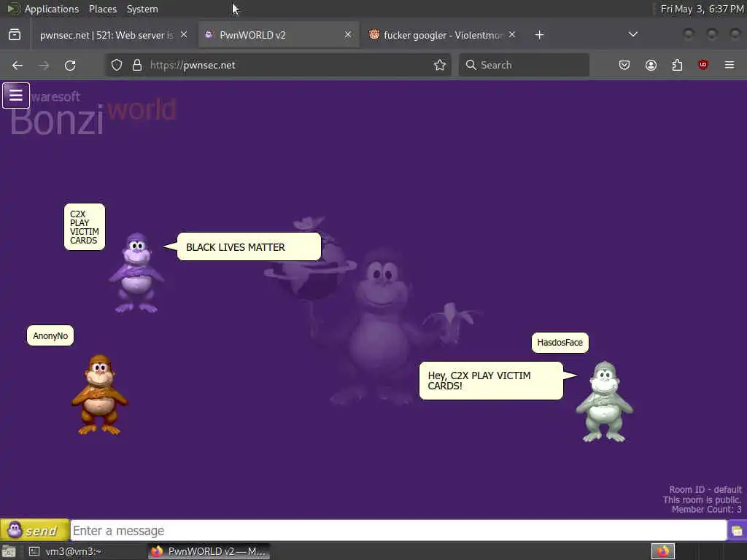Open the Firefox application menu
This screenshot has width=747, height=560.
coord(729,65)
